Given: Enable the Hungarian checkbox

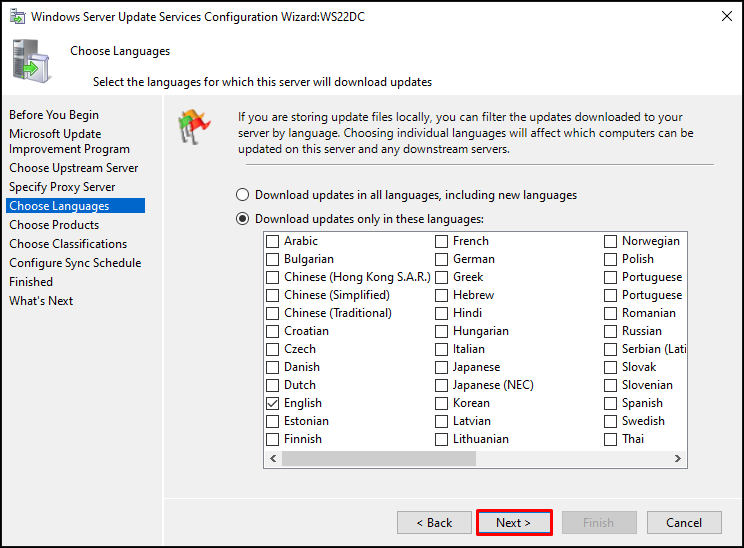Looking at the screenshot, I should [441, 332].
